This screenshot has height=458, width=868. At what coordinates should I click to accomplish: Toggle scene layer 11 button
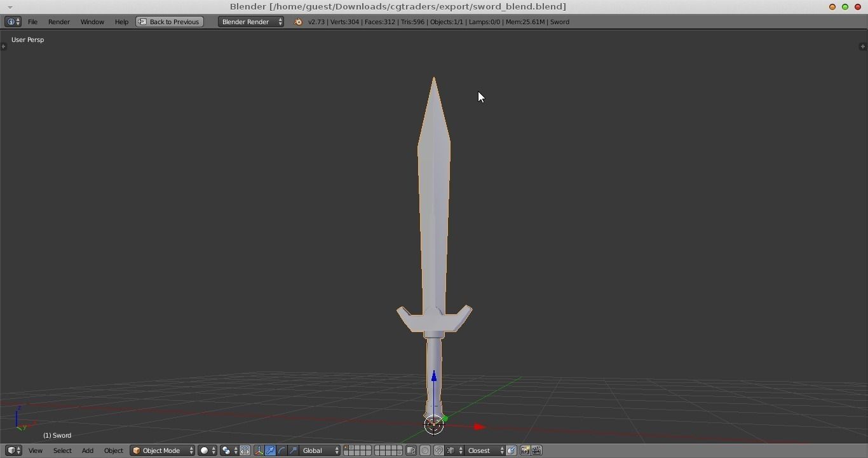pyautogui.click(x=346, y=453)
